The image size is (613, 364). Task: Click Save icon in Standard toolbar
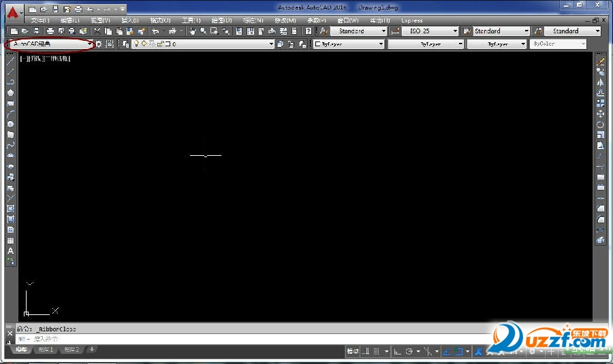point(36,31)
